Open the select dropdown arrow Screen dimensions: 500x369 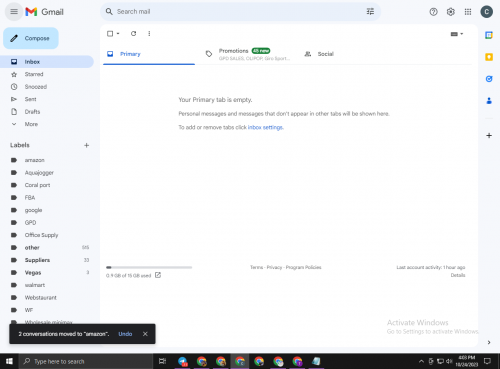118,34
